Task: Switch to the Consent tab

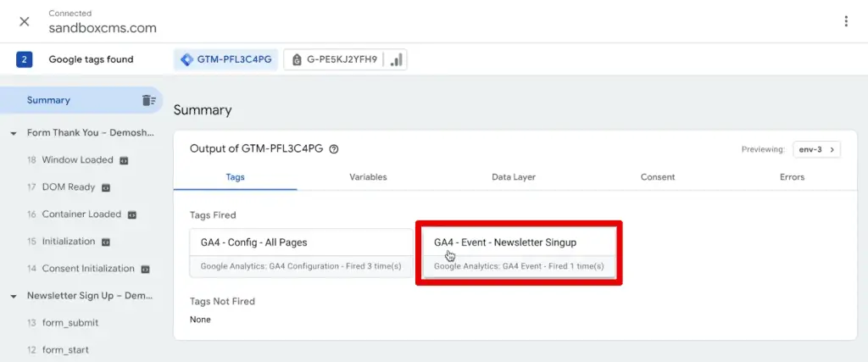Action: tap(658, 177)
